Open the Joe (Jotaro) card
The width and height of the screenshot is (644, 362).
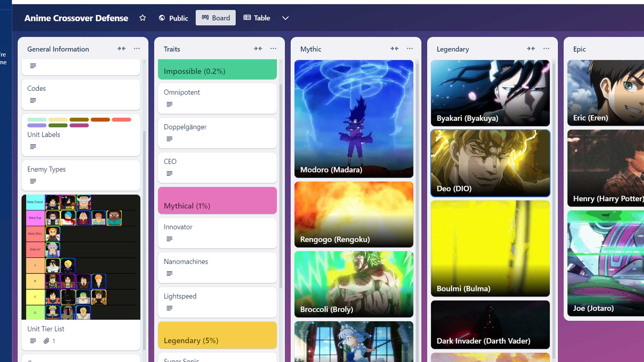tap(606, 263)
